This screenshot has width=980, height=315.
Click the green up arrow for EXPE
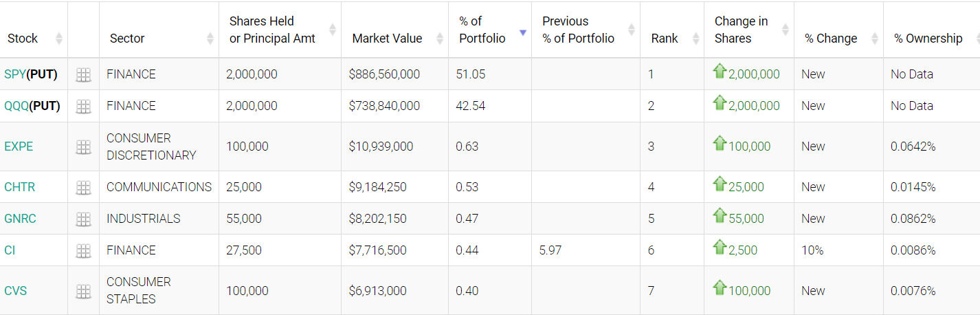(x=720, y=144)
